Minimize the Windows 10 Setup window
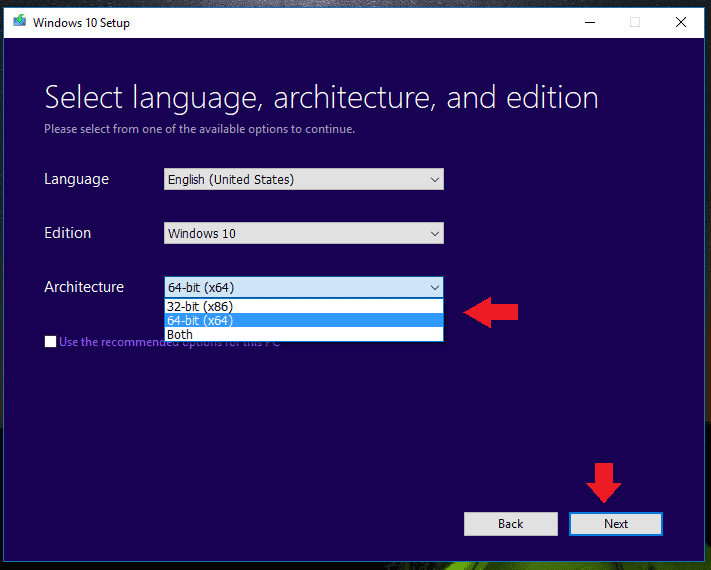 (589, 22)
